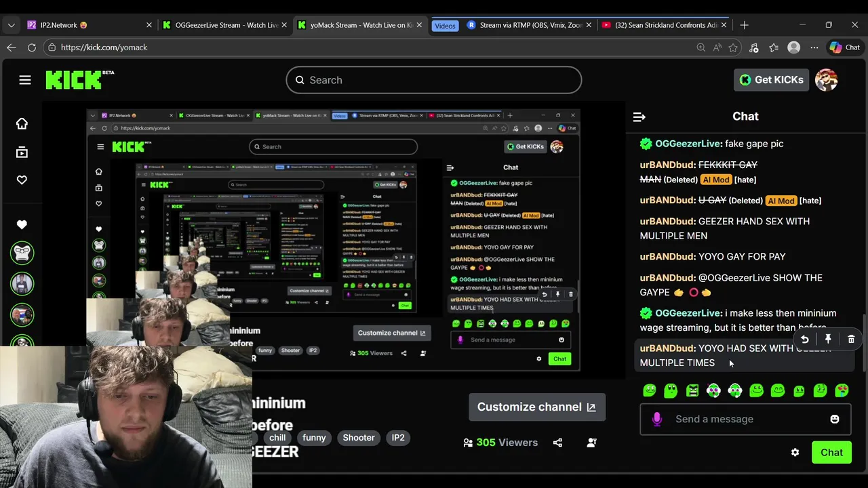Viewport: 868px width, 488px height.
Task: Insert the angry square green emote
Action: [x=692, y=390]
